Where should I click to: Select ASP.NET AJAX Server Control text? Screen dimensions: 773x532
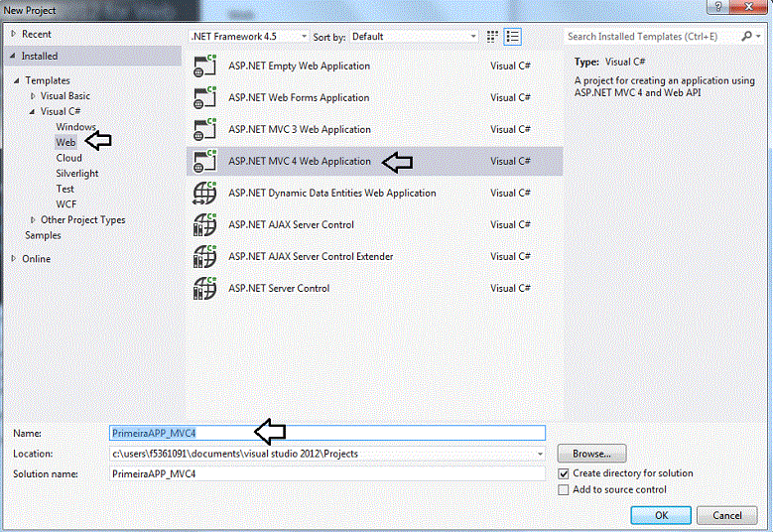tap(291, 225)
